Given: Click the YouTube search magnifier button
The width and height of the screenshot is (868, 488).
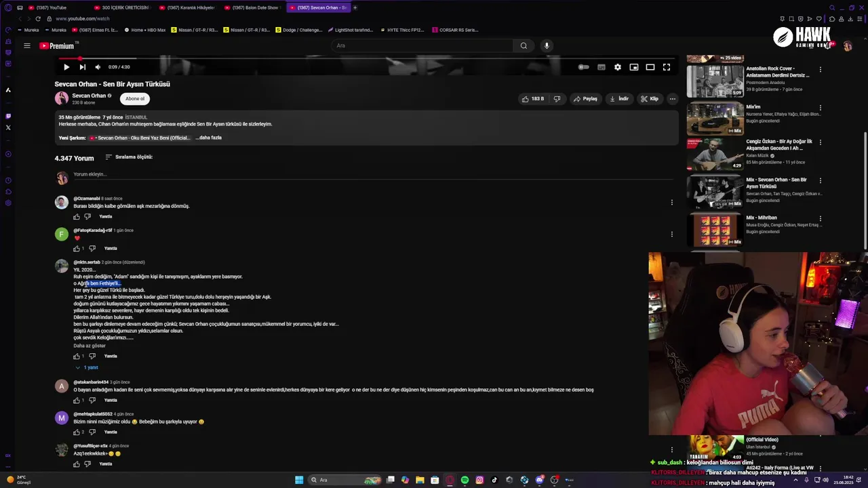Looking at the screenshot, I should 524,45.
